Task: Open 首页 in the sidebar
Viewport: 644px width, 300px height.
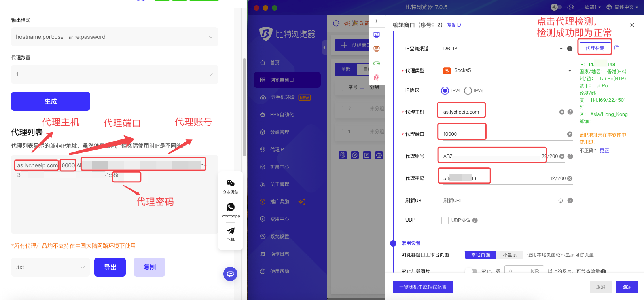Action: pos(287,63)
